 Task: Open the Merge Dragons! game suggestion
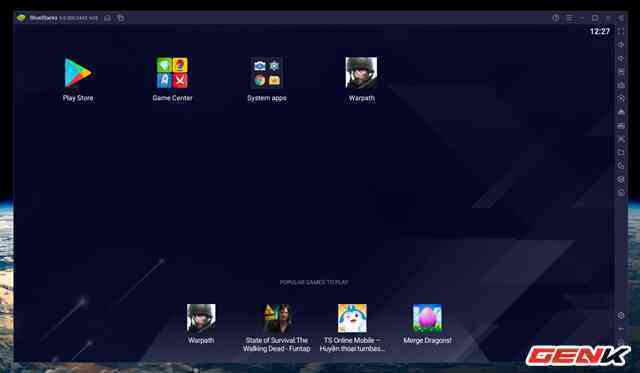pyautogui.click(x=427, y=324)
